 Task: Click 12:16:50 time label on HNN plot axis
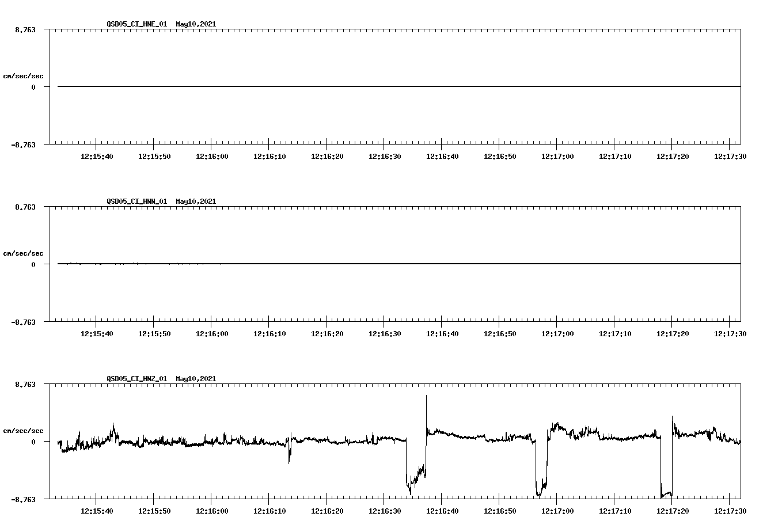(x=500, y=333)
